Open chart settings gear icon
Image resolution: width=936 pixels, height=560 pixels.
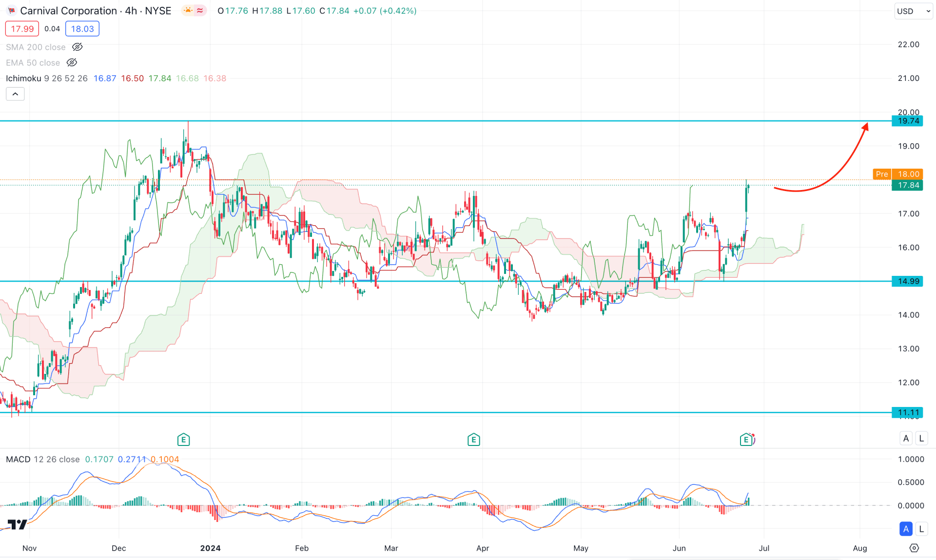click(x=914, y=548)
